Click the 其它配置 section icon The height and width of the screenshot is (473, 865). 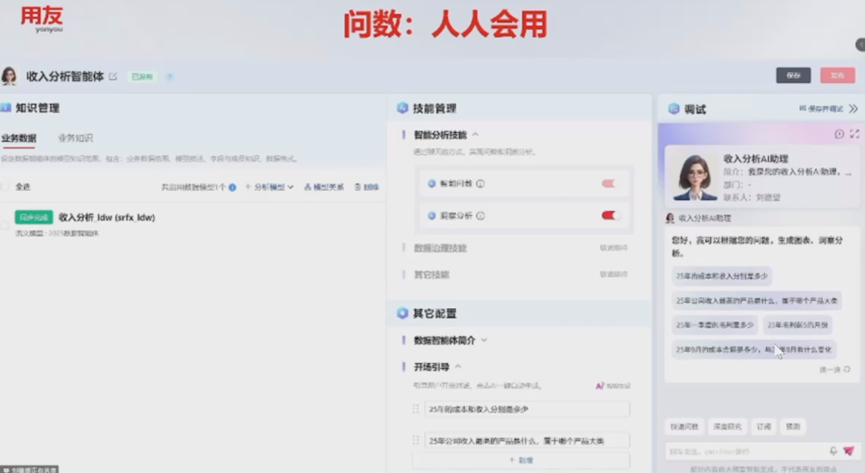click(x=402, y=313)
